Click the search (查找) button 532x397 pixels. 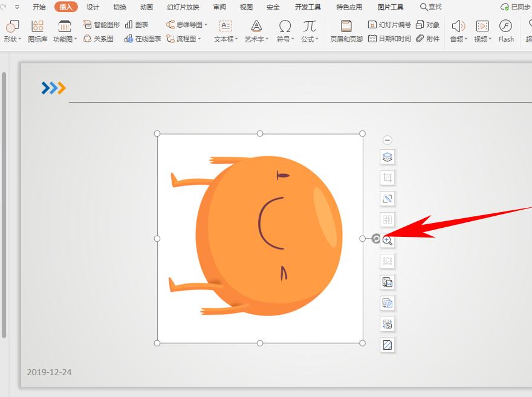pos(431,7)
